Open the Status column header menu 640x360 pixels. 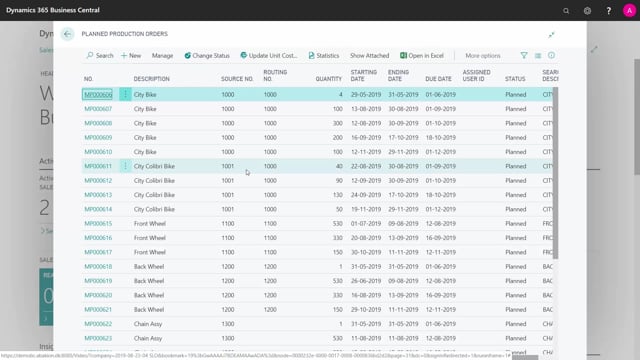(515, 79)
